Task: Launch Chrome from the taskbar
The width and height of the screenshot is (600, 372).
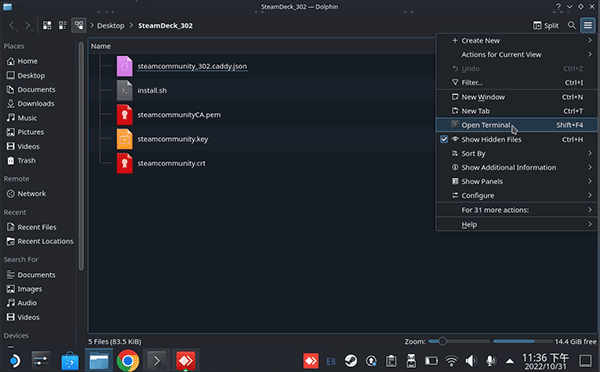Action: [x=128, y=361]
